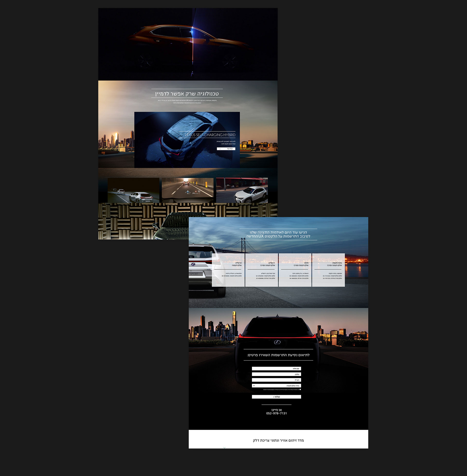Click the orange Lexus UX hero image

pos(188,44)
